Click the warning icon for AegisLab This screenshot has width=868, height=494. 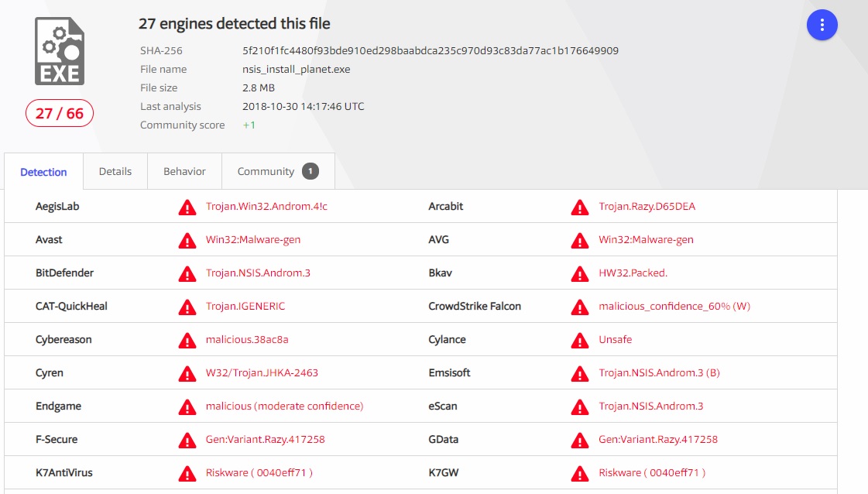coord(187,208)
